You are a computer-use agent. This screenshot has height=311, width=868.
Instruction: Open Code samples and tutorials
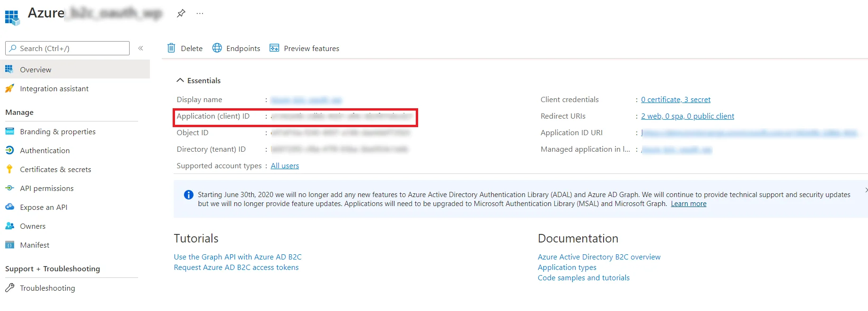click(583, 278)
